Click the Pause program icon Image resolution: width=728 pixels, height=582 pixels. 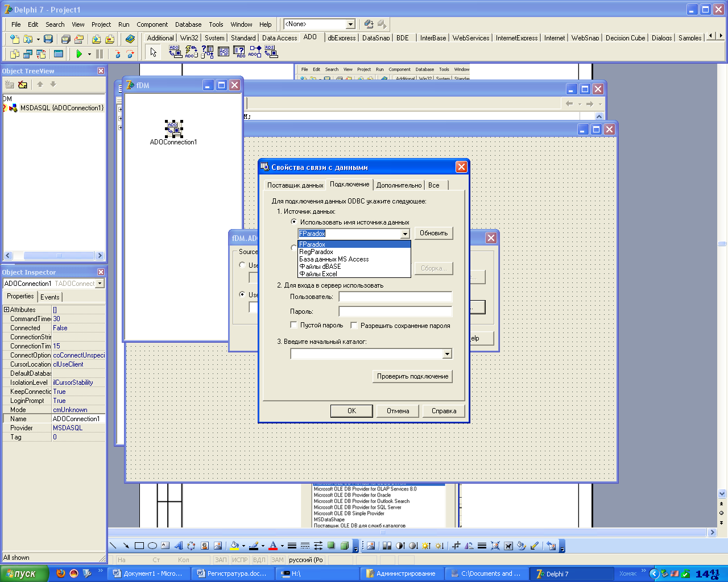pos(100,54)
